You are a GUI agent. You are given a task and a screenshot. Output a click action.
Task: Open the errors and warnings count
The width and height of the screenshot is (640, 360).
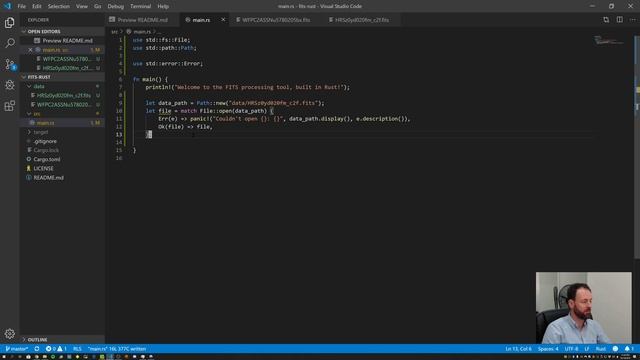56,349
